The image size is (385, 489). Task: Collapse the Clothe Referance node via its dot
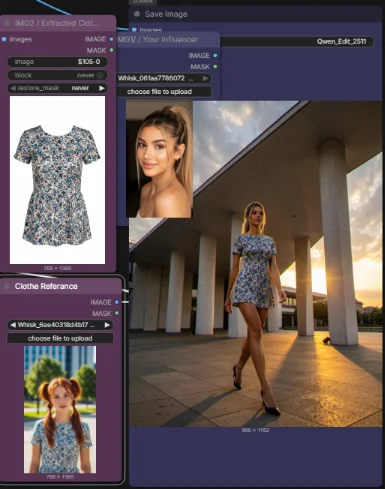7,286
